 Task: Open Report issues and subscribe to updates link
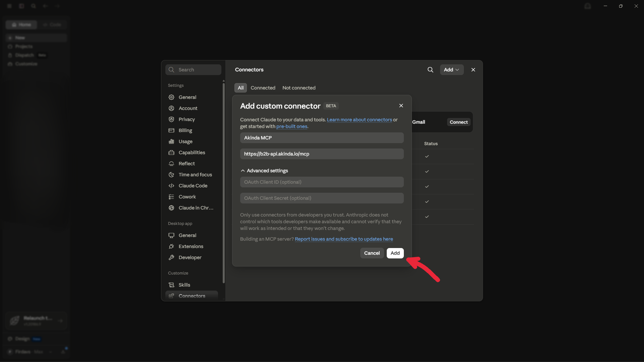[344, 239]
